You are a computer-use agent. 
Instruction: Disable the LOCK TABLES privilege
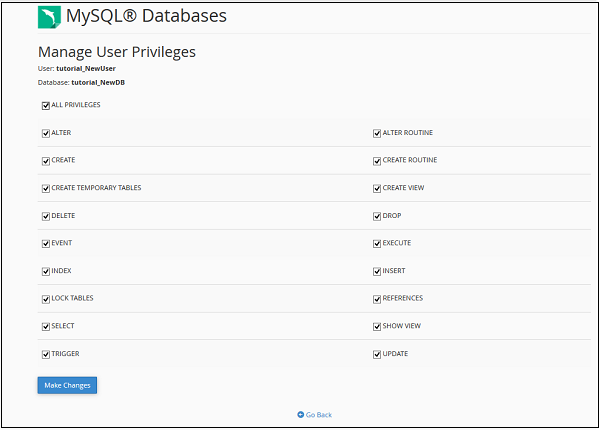pyautogui.click(x=46, y=299)
